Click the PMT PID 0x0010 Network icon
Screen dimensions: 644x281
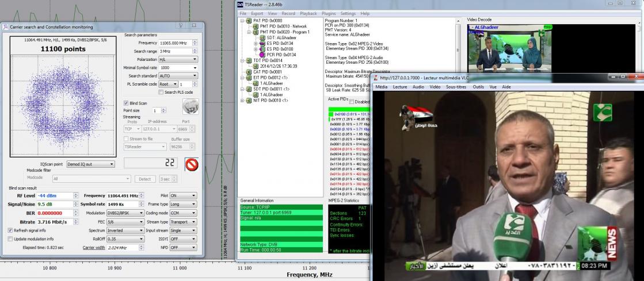256,26
